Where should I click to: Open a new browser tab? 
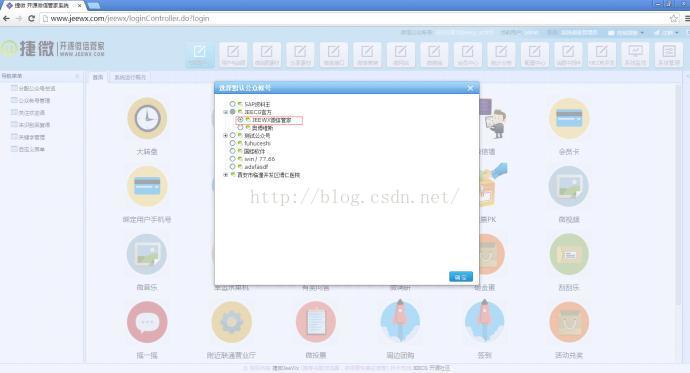pos(94,5)
